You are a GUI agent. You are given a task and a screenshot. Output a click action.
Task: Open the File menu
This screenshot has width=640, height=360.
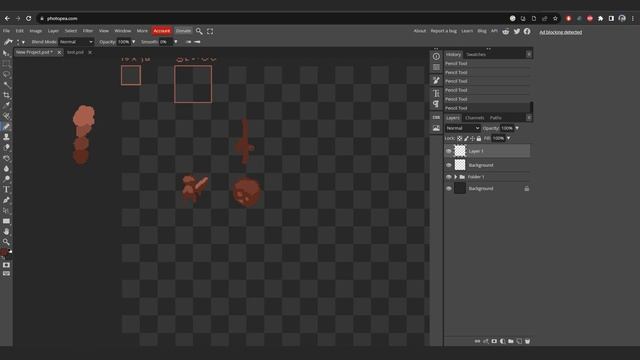tap(7, 31)
